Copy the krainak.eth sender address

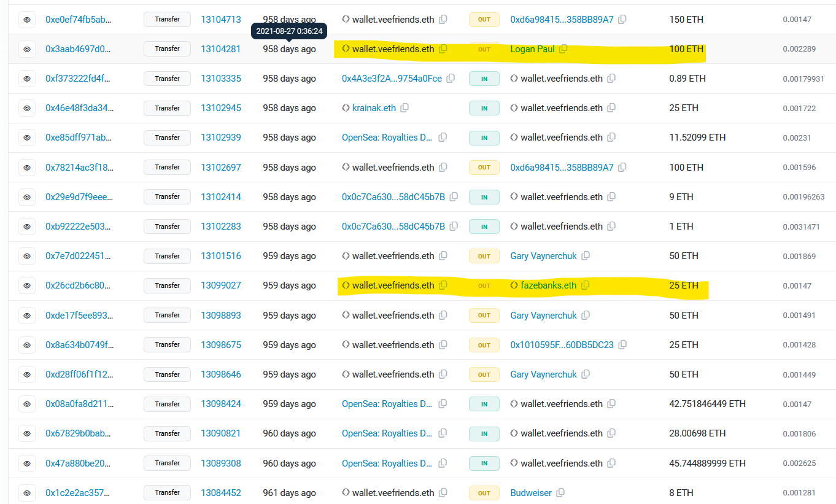[404, 108]
